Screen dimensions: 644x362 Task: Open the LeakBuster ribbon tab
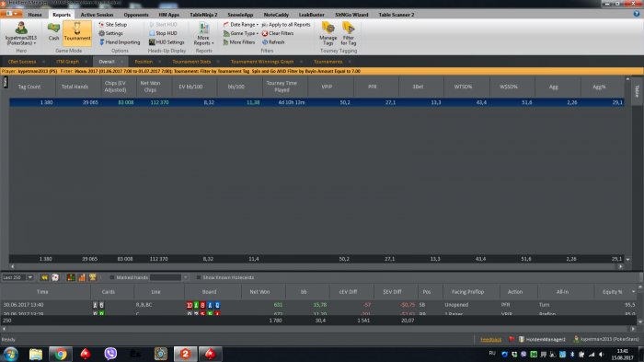click(x=311, y=15)
